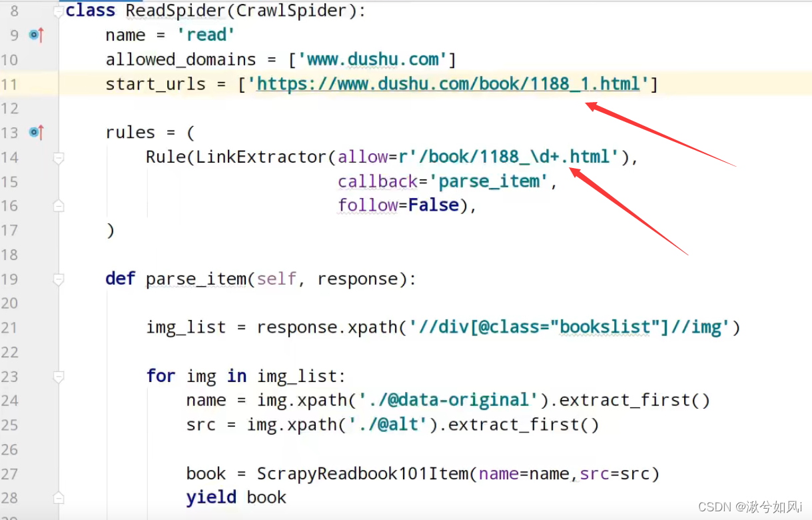Click the bookslist xpath string on line 21
The width and height of the screenshot is (812, 520).
click(x=569, y=327)
